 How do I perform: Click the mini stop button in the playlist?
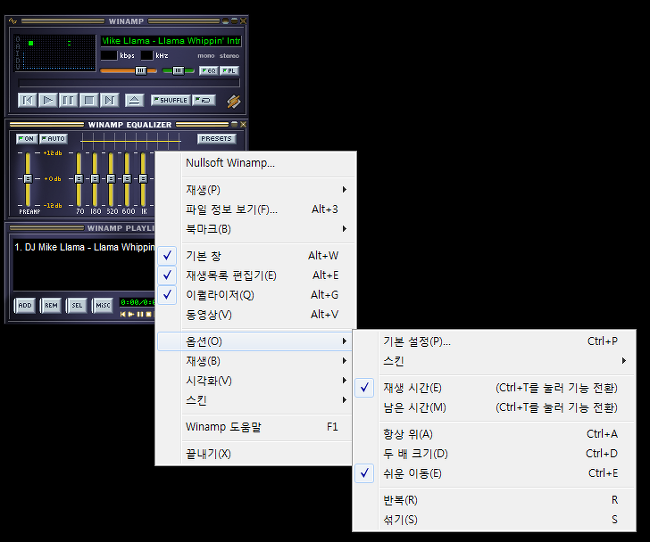click(148, 314)
